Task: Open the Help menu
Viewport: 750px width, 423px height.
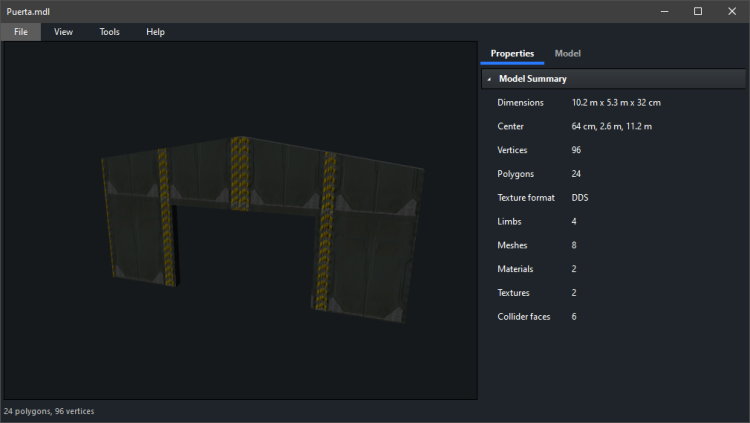Action: [155, 32]
